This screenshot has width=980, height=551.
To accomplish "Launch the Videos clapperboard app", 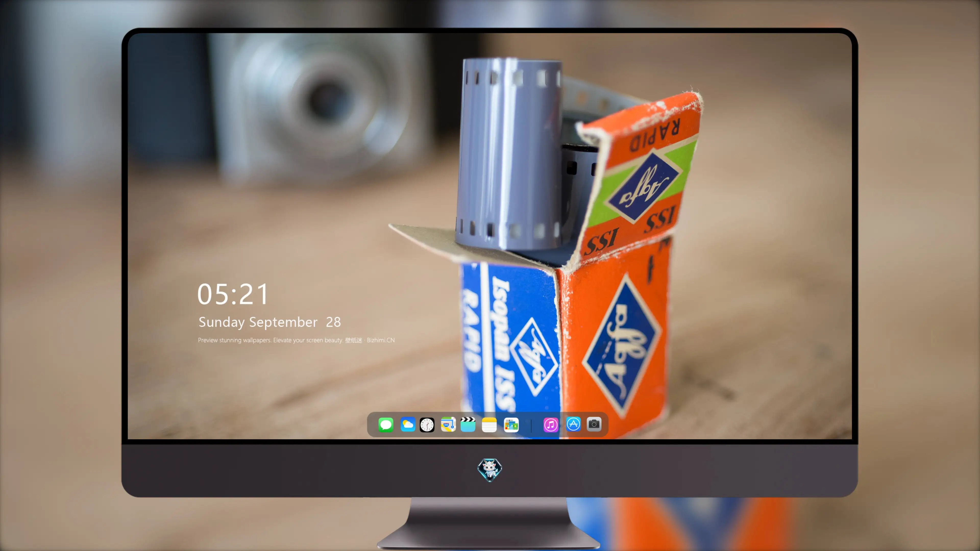I will pyautogui.click(x=468, y=424).
